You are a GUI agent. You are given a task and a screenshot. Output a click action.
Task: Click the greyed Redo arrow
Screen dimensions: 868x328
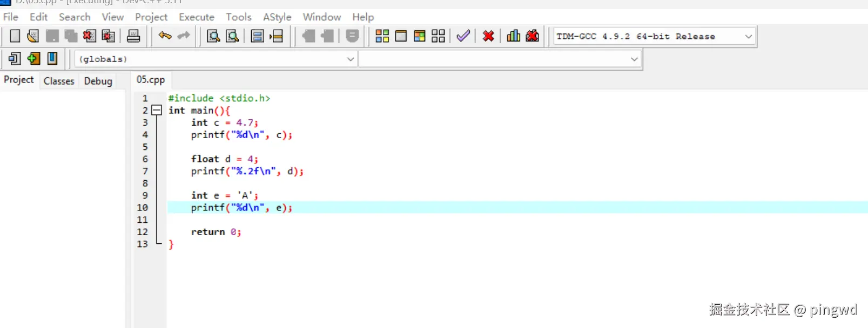tap(184, 36)
